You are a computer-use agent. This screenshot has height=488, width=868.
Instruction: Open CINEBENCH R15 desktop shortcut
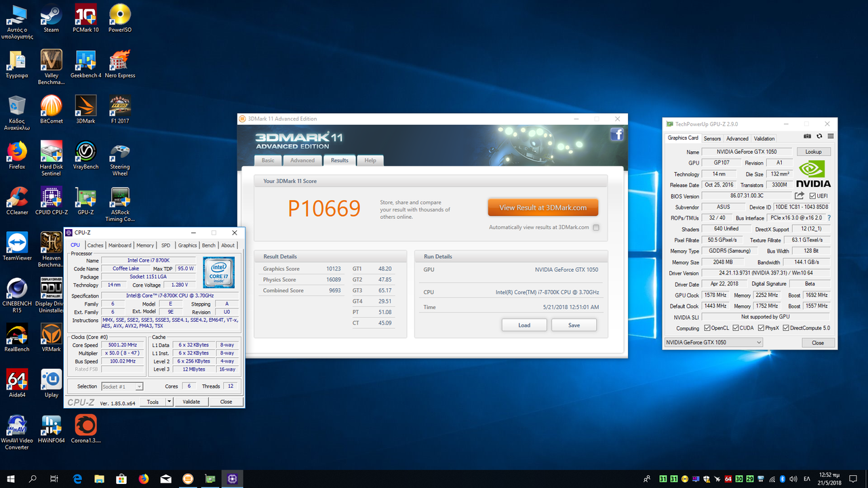[17, 294]
